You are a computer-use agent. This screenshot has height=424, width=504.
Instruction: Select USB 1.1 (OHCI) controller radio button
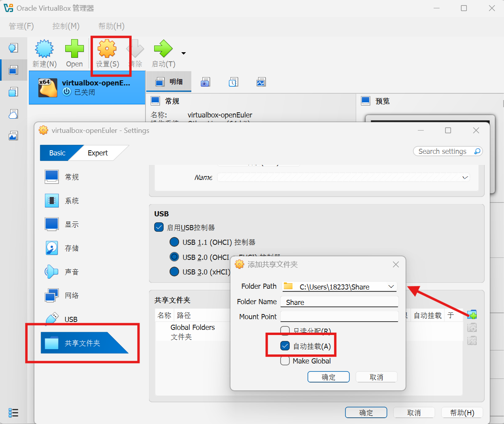(174, 242)
